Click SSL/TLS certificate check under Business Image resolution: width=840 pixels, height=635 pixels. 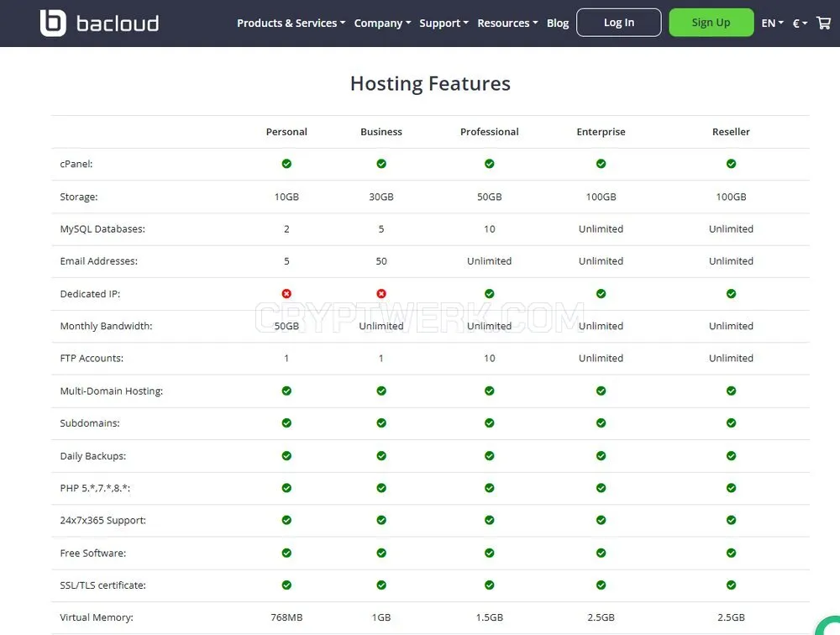[x=381, y=585]
